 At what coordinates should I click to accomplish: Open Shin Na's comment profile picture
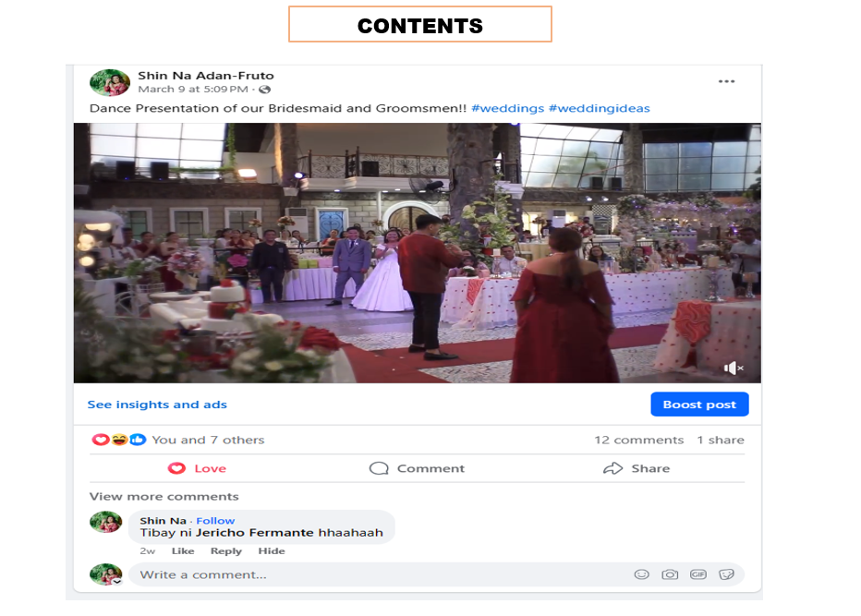pos(106,522)
